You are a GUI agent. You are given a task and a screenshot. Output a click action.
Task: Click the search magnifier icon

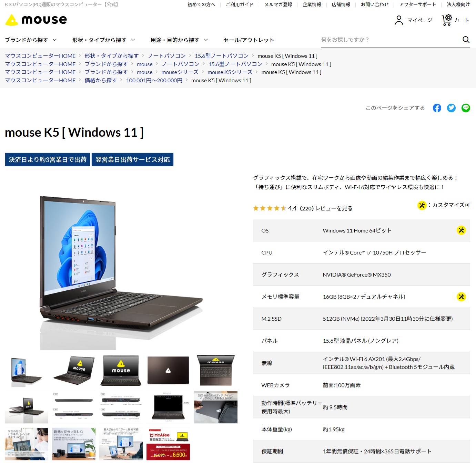click(466, 40)
